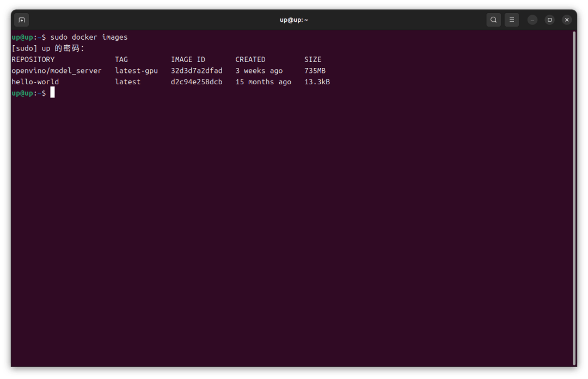Image resolution: width=588 pixels, height=379 pixels.
Task: Click the hello-world repository name
Action: (x=35, y=82)
